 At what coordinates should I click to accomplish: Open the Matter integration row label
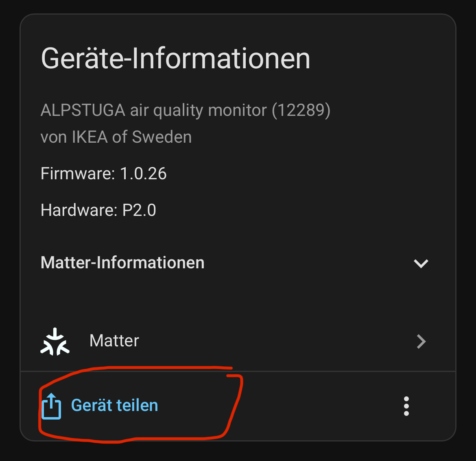pyautogui.click(x=114, y=341)
